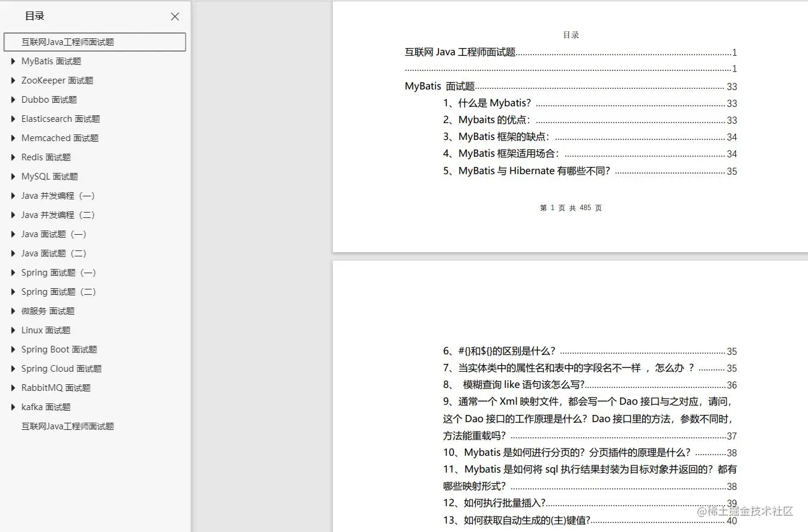
Task: Close the 目录 outline panel
Action: (x=175, y=17)
